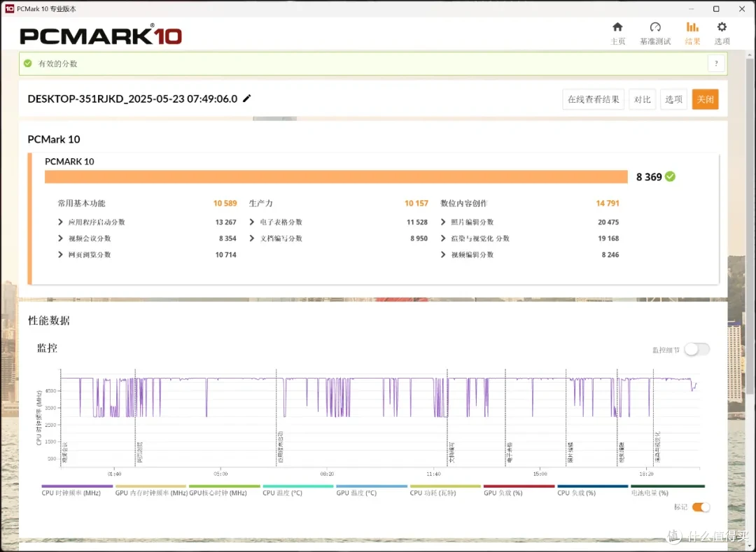Toggle 电池电量 (%) legend series

point(667,490)
